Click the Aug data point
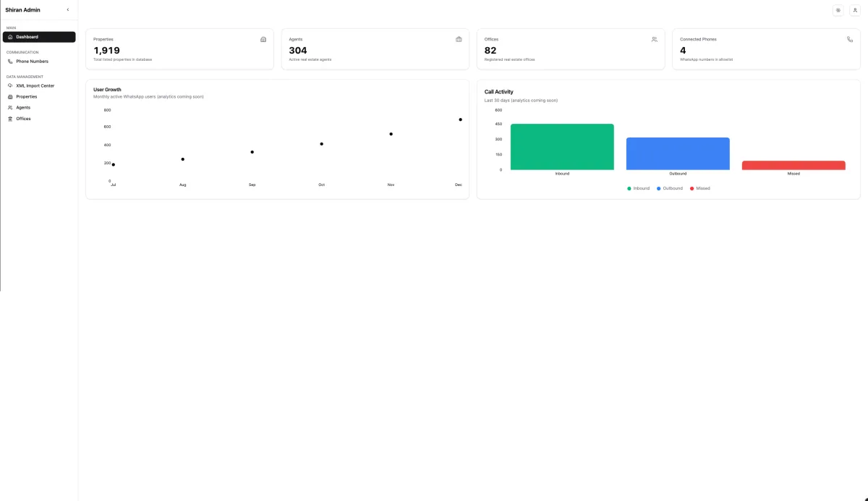Screen dimensions: 868x501 [x=183, y=159]
